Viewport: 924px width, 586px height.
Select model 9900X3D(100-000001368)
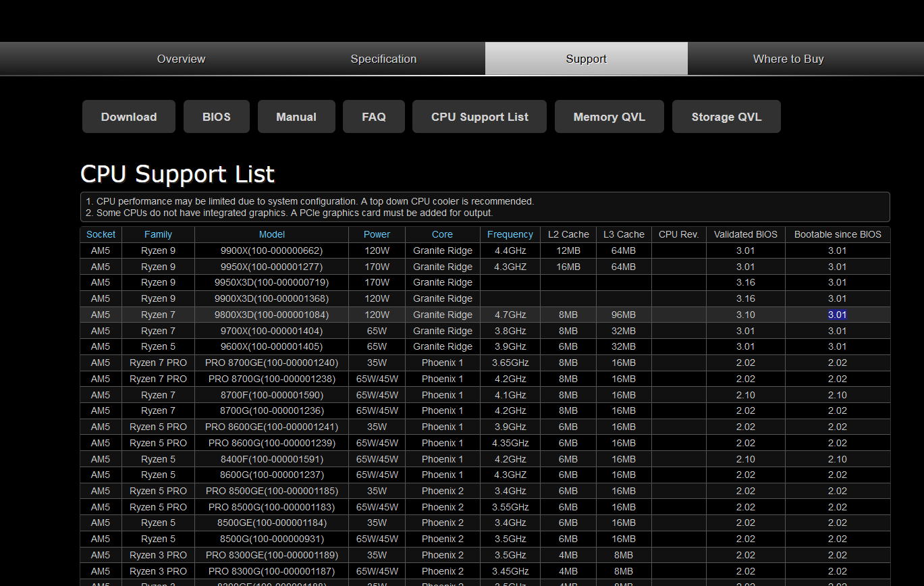[x=272, y=298]
